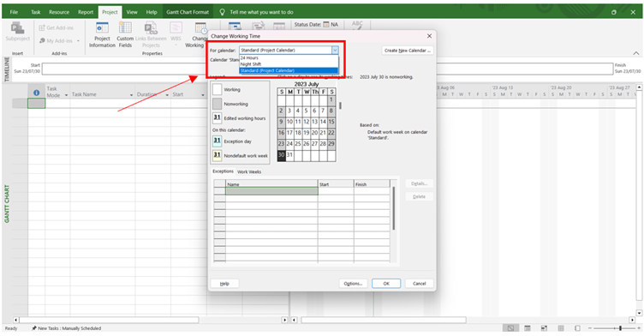Click the OK button in dialog

(386, 284)
